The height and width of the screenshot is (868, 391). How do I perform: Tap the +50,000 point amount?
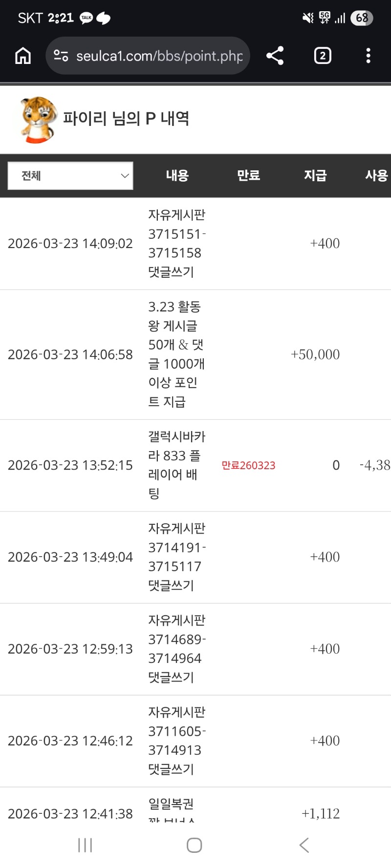315,354
